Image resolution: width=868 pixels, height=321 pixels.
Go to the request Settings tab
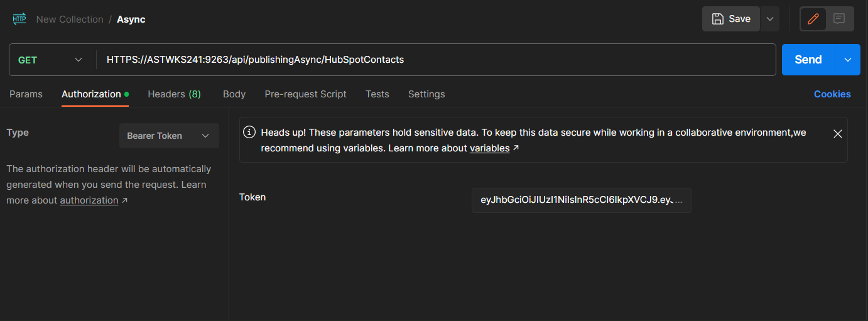[426, 94]
